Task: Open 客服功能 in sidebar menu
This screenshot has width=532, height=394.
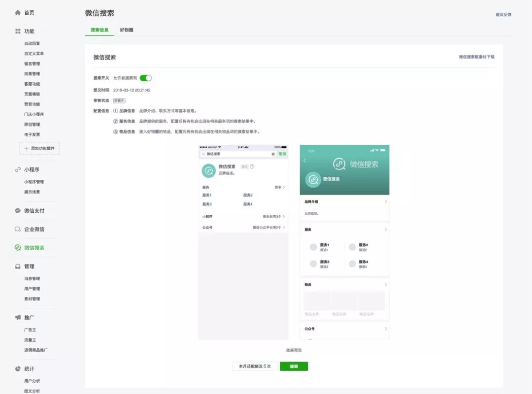Action: 32,84
